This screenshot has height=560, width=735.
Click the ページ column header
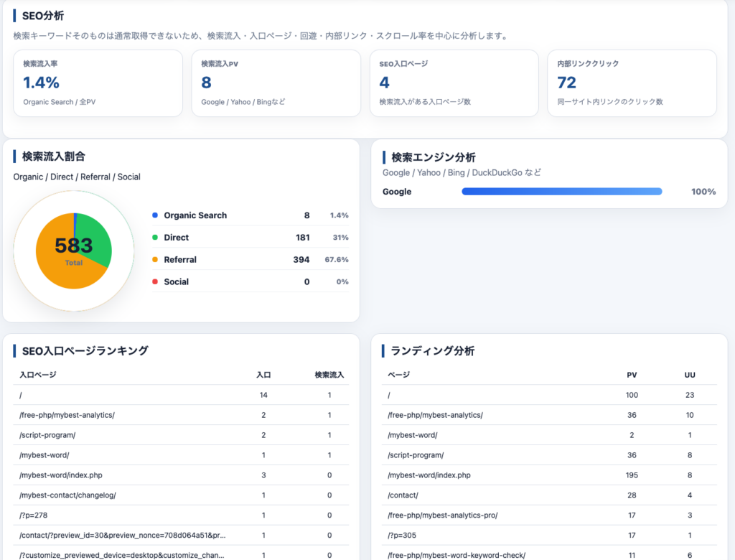399,375
